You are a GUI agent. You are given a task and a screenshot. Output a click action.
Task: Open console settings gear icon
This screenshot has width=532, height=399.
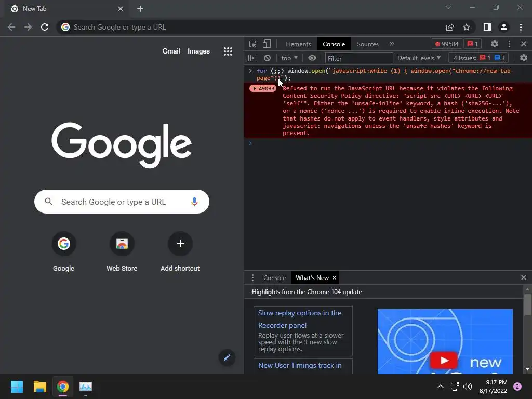[524, 58]
